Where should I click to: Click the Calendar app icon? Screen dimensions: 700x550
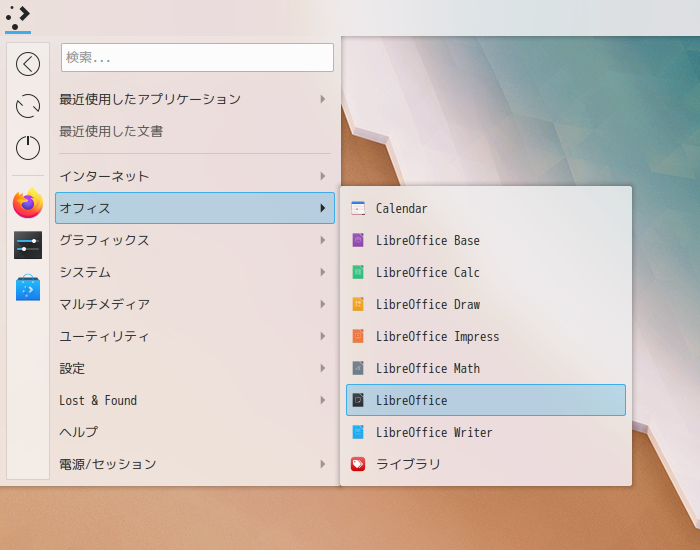[358, 208]
